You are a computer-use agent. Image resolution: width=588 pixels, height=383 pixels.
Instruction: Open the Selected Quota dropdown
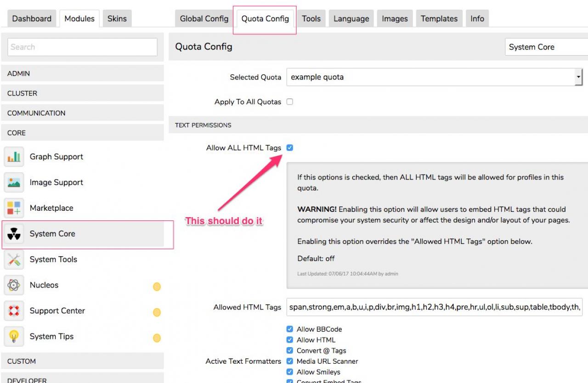pos(434,77)
